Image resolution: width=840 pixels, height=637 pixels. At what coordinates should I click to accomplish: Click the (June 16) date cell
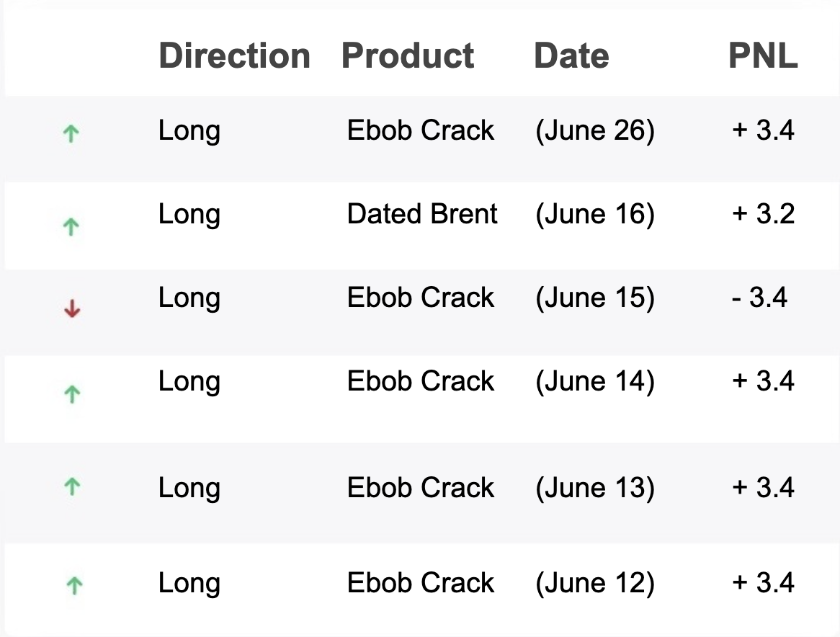point(594,214)
